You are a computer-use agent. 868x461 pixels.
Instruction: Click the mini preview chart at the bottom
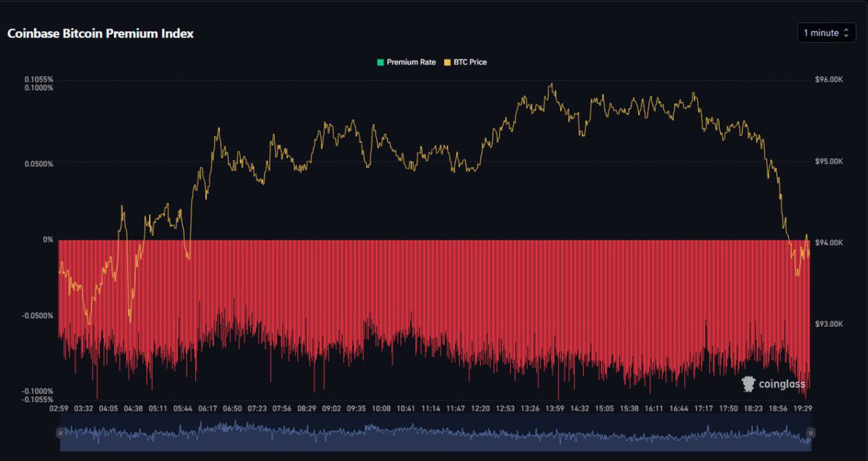(x=434, y=432)
